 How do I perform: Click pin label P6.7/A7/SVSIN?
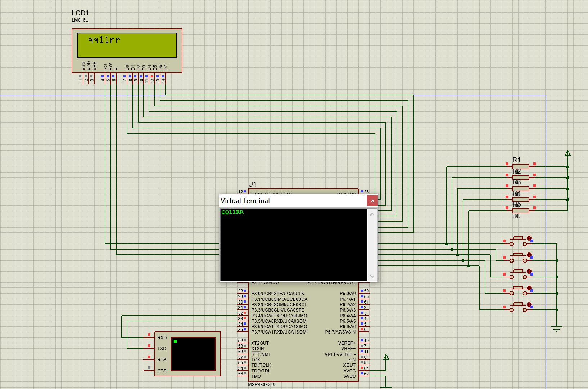pos(340,332)
